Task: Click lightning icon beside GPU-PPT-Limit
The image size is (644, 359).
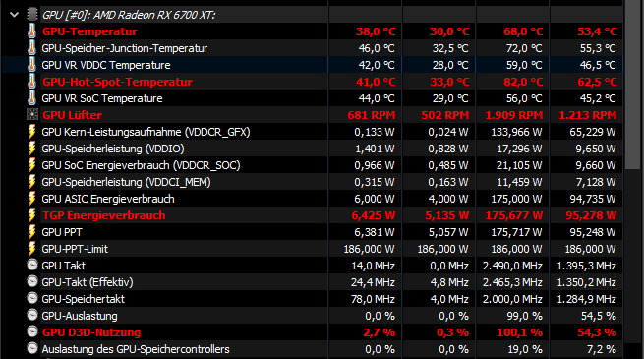Action: click(32, 249)
